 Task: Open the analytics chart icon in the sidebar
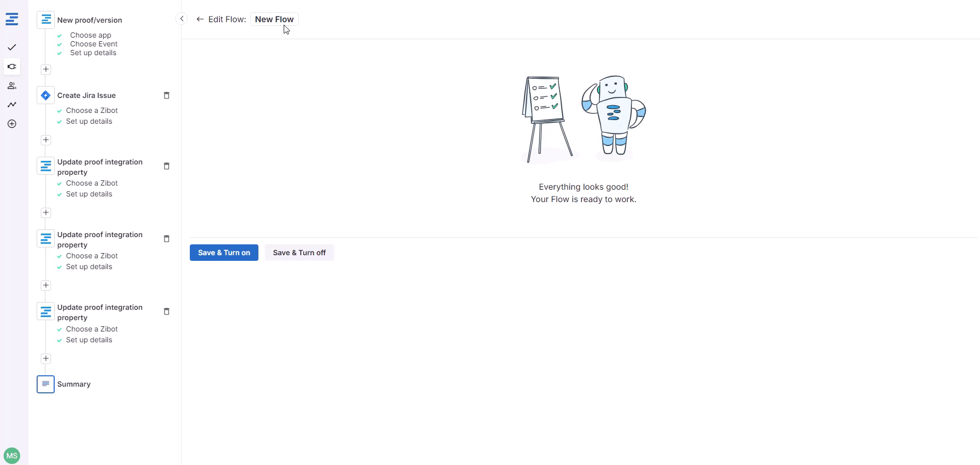coord(12,105)
